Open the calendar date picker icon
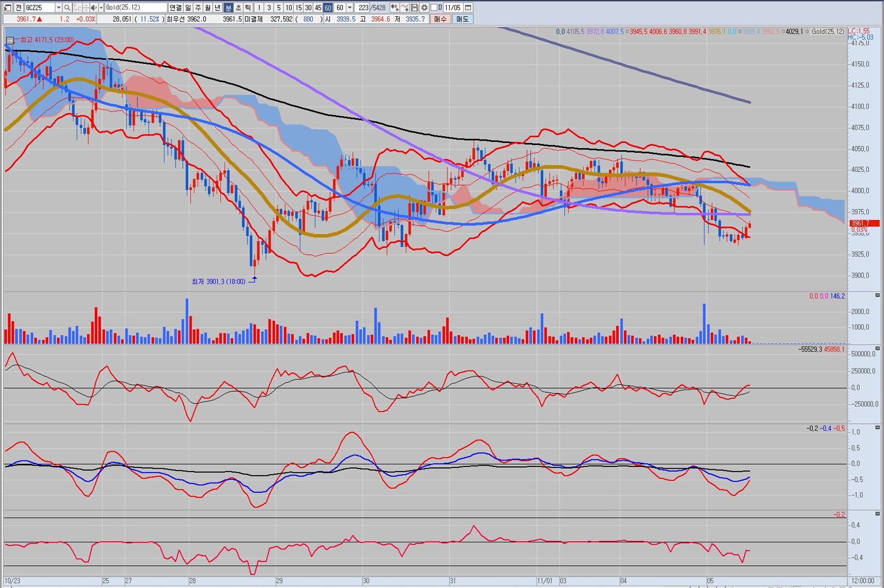Viewport: 884px width, 588px height. 468,8
